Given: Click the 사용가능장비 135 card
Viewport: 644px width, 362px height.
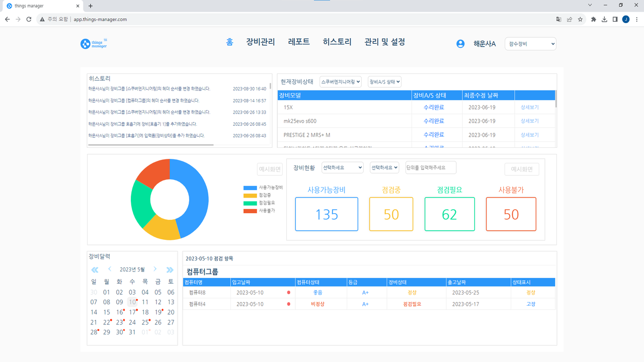Looking at the screenshot, I should click(327, 214).
